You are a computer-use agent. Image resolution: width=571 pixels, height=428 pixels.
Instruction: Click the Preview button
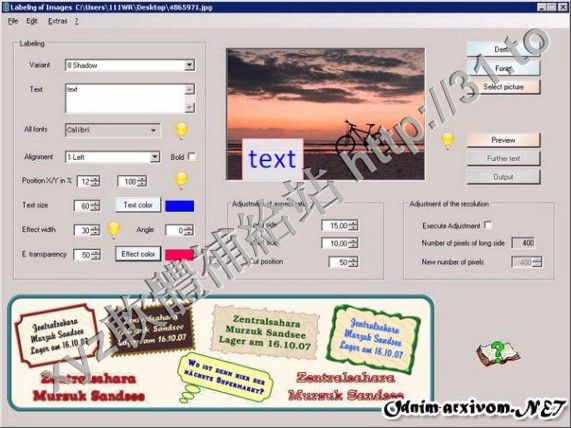coord(503,140)
